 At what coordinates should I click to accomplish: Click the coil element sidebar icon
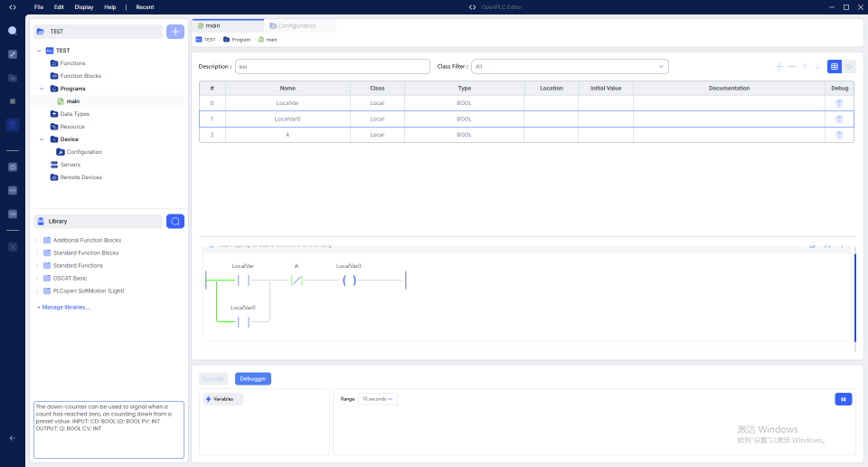12,191
